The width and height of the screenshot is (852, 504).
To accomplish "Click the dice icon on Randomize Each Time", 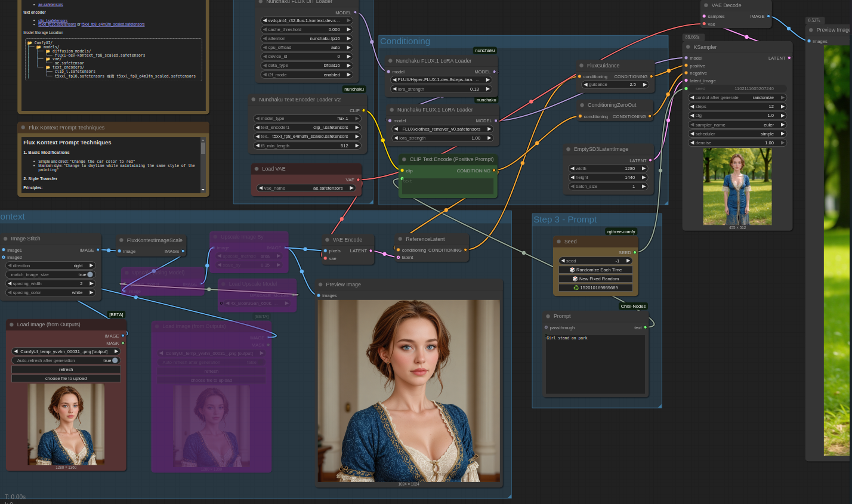I will (x=572, y=270).
